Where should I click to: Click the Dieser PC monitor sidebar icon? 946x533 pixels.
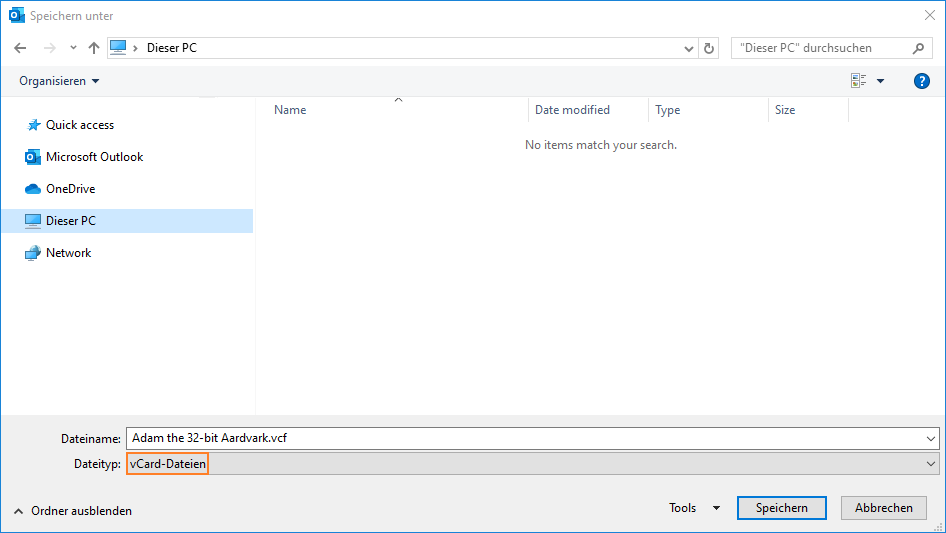pyautogui.click(x=33, y=221)
